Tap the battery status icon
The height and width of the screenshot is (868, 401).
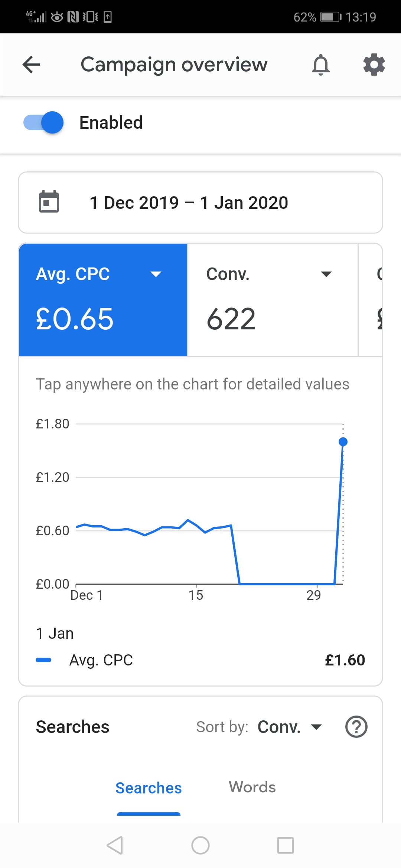(x=330, y=17)
